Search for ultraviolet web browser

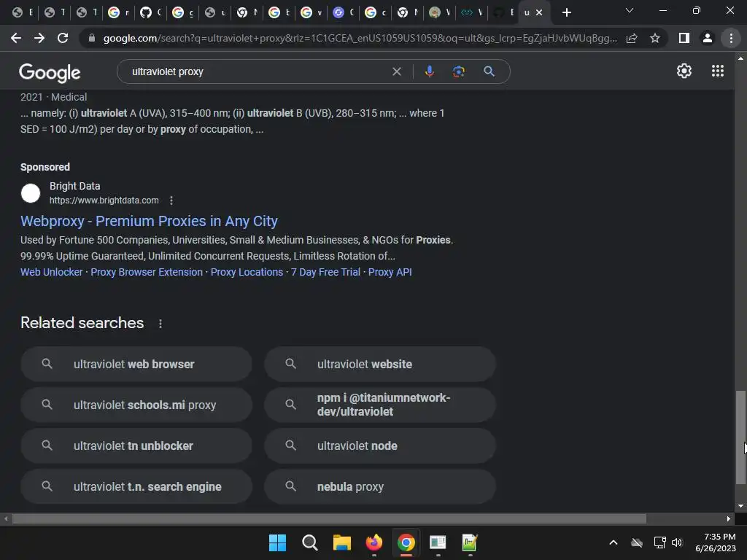click(x=136, y=365)
